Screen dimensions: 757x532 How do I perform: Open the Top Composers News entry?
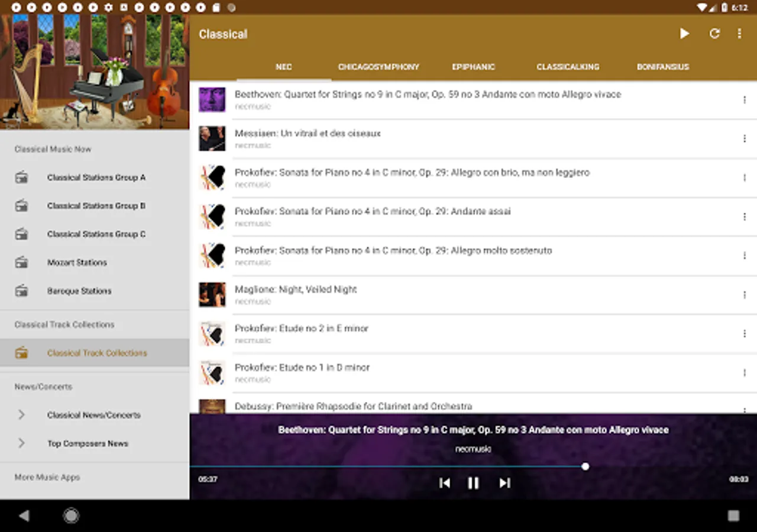click(x=95, y=443)
